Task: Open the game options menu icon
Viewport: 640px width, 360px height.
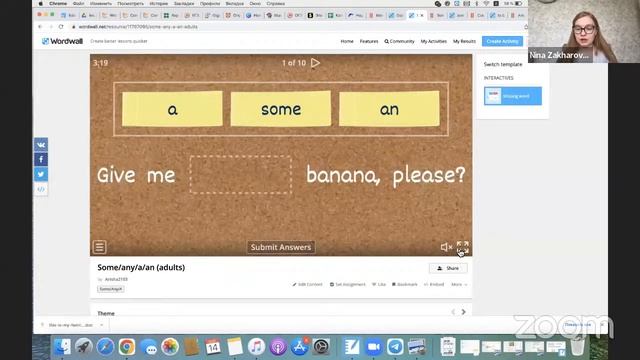Action: [x=99, y=247]
